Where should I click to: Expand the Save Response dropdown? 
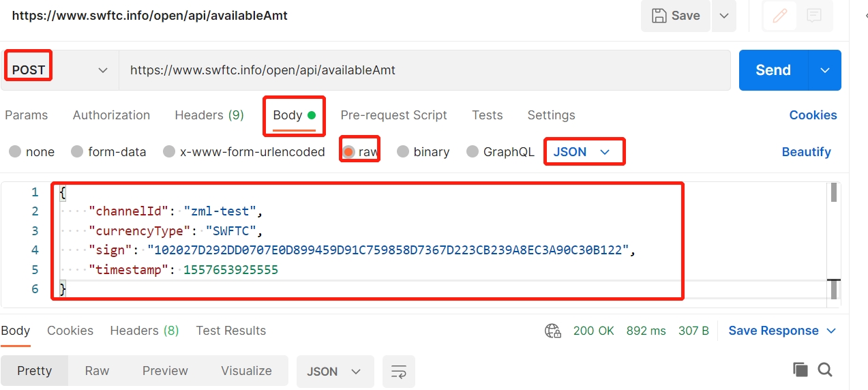831,331
